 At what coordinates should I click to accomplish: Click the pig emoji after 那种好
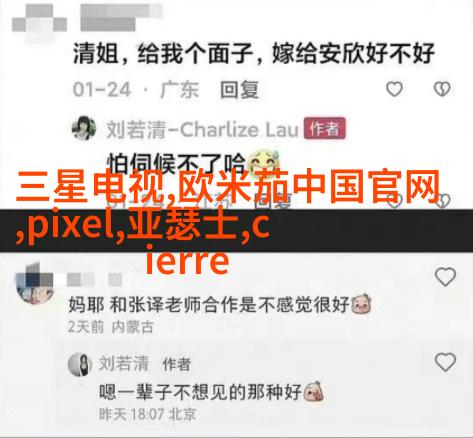[x=313, y=391]
